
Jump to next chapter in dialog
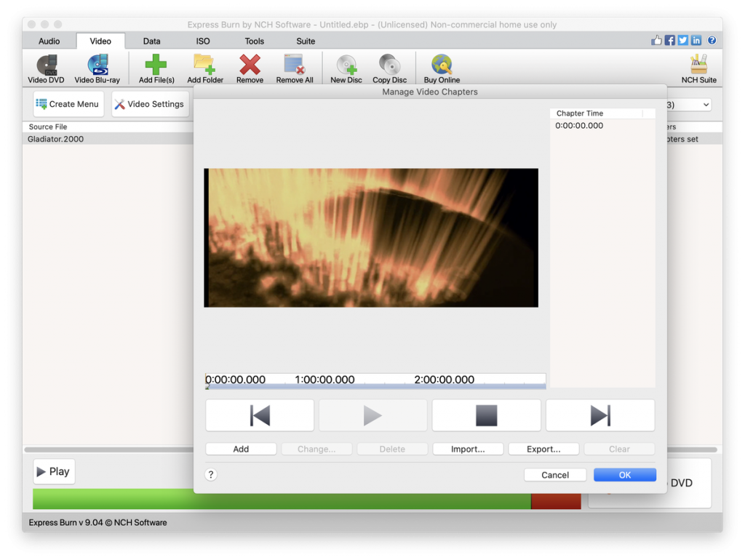pyautogui.click(x=600, y=415)
